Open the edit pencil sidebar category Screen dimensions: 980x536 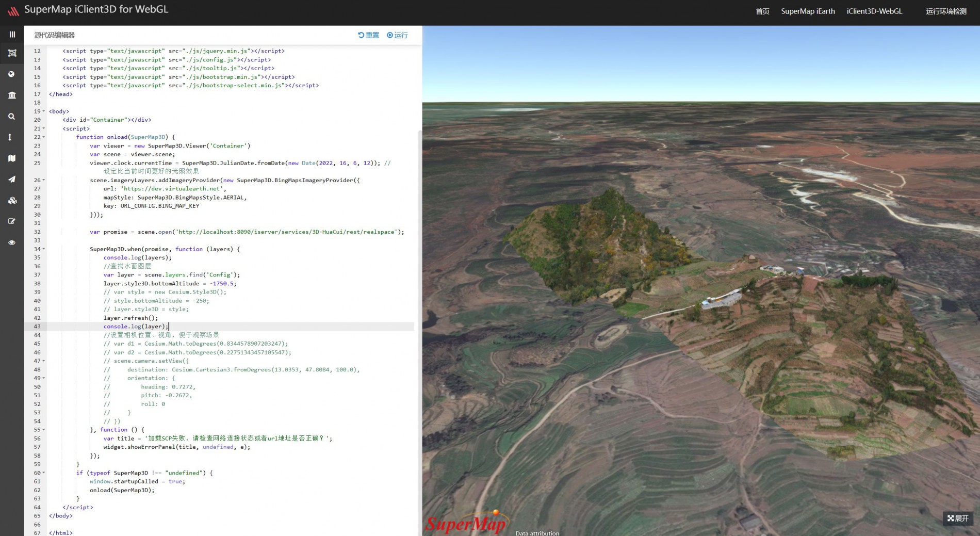[12, 221]
